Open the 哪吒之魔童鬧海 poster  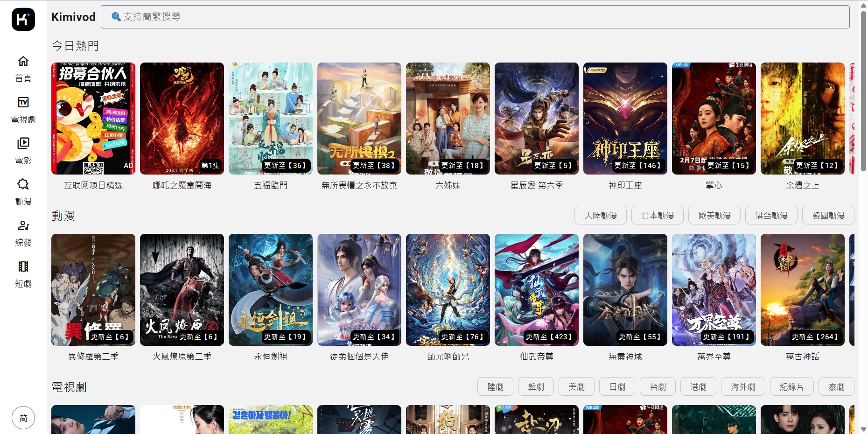182,119
